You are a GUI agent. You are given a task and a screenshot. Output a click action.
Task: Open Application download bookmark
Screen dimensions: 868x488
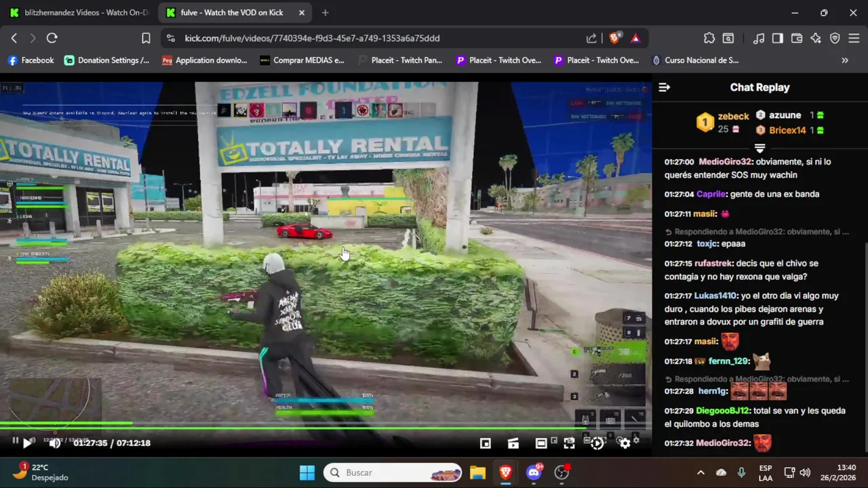point(205,60)
